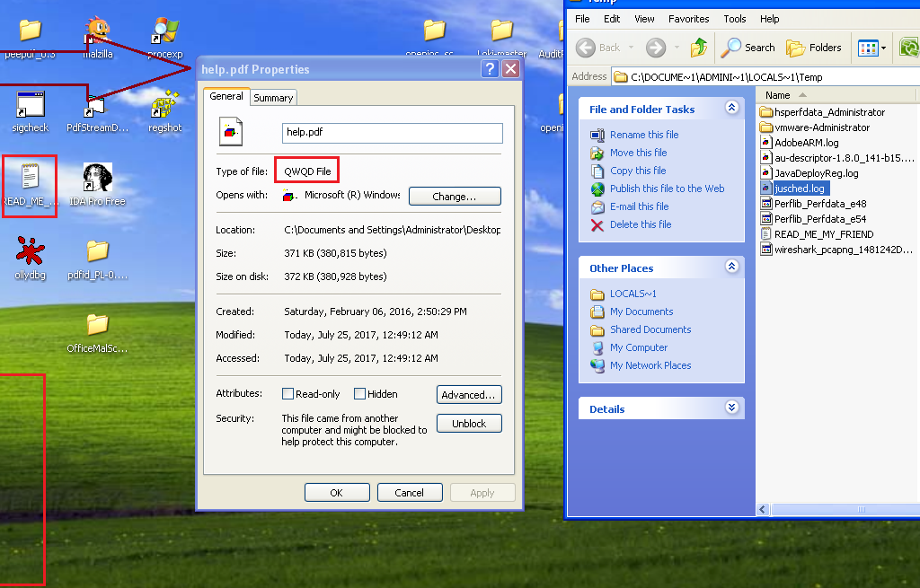Select jusched.log in file list
920x588 pixels.
point(794,189)
